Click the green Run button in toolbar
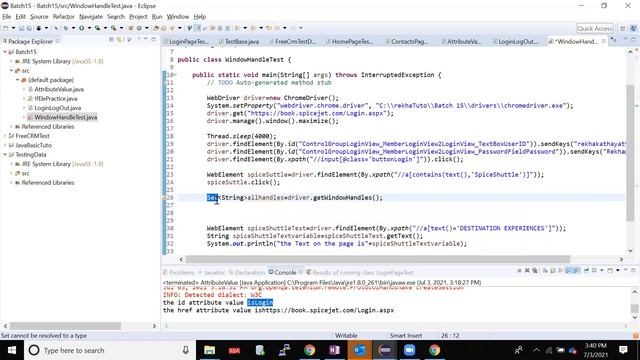640x360 pixels. tap(82, 28)
